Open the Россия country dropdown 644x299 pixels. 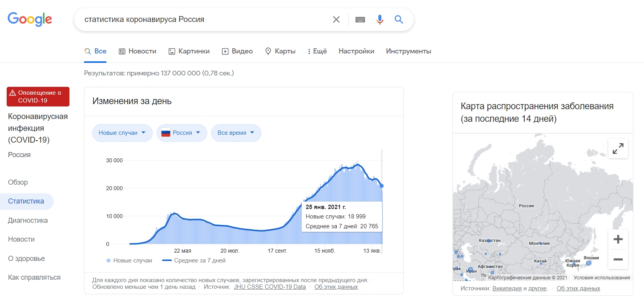click(182, 133)
